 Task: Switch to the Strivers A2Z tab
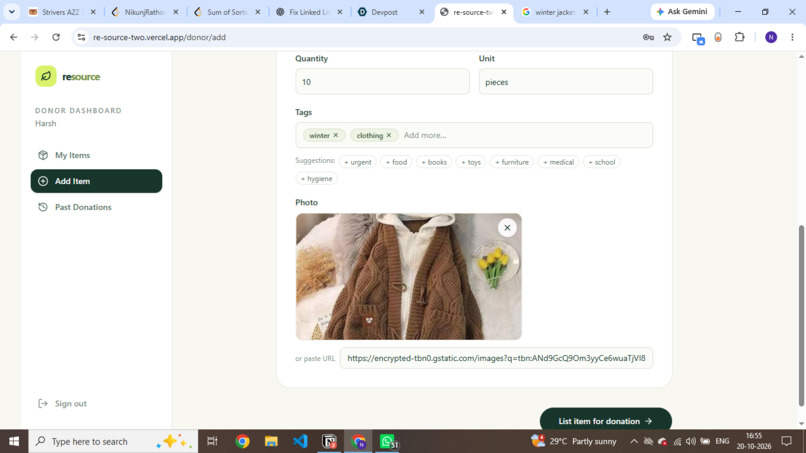pos(63,12)
